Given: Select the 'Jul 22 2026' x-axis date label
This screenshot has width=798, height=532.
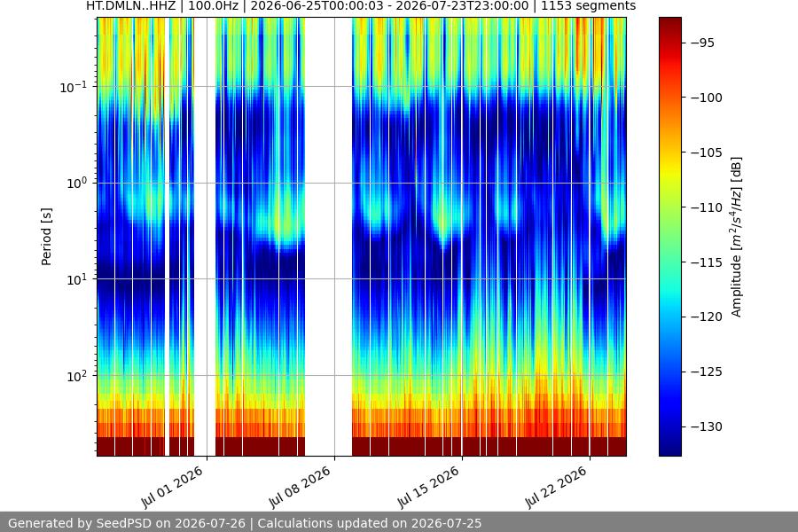Looking at the screenshot, I should (x=556, y=487).
